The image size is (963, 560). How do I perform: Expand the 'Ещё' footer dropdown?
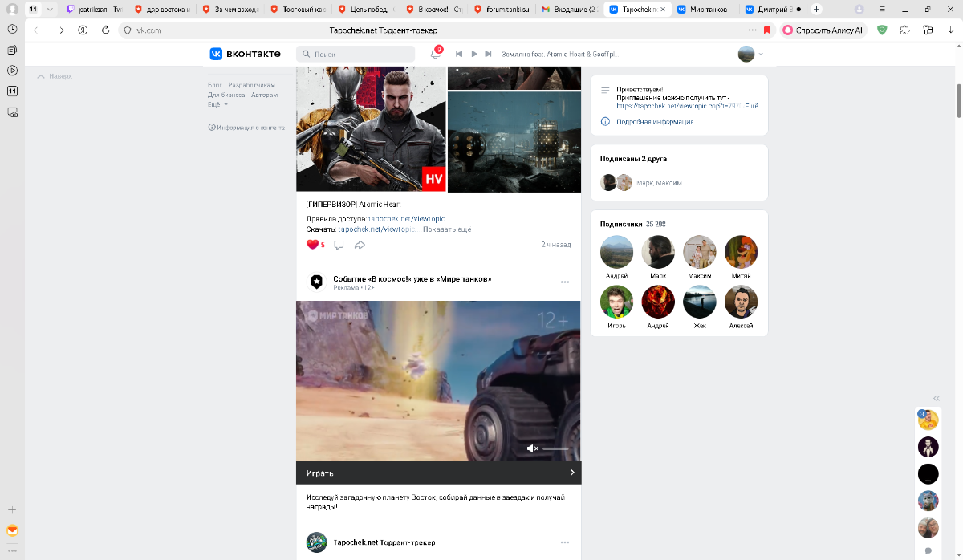217,104
